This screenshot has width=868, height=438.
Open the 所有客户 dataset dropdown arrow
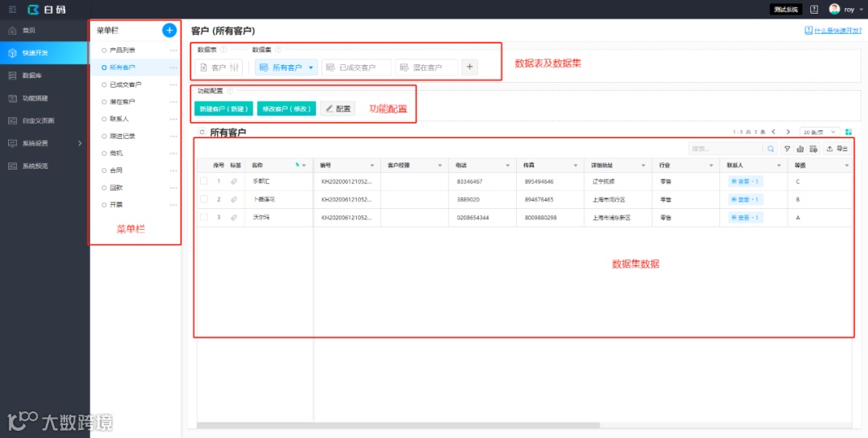point(310,68)
